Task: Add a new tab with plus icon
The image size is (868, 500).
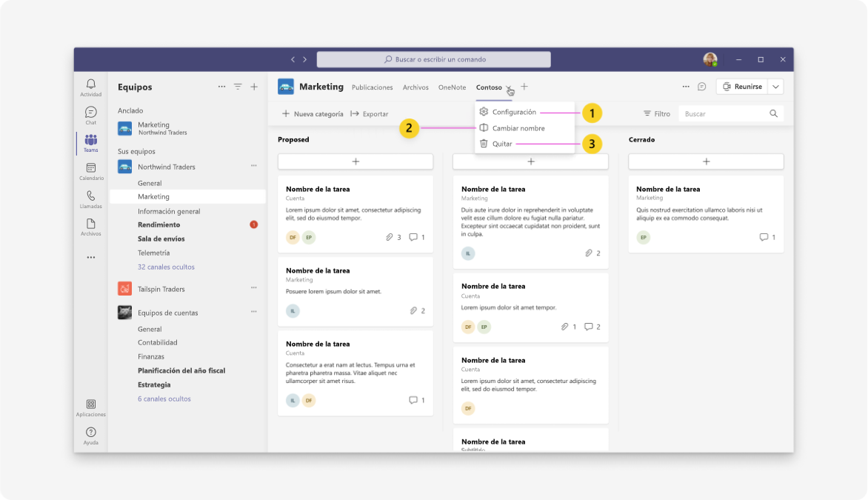Action: pyautogui.click(x=524, y=87)
